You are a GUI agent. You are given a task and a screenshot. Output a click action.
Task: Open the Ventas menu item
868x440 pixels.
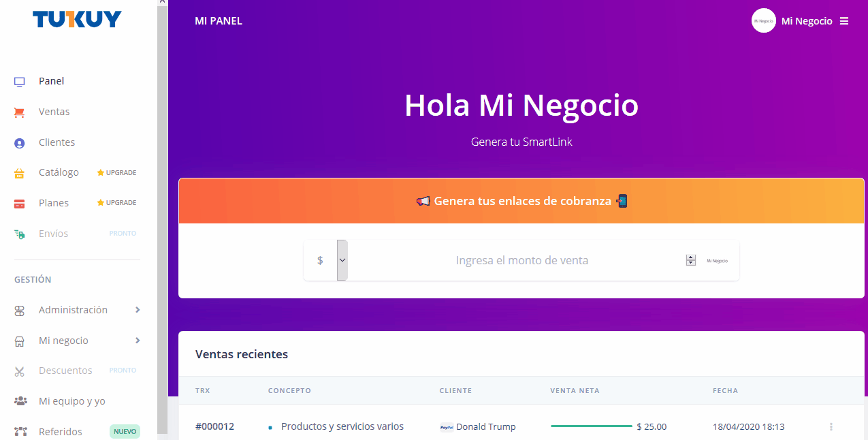tap(54, 112)
